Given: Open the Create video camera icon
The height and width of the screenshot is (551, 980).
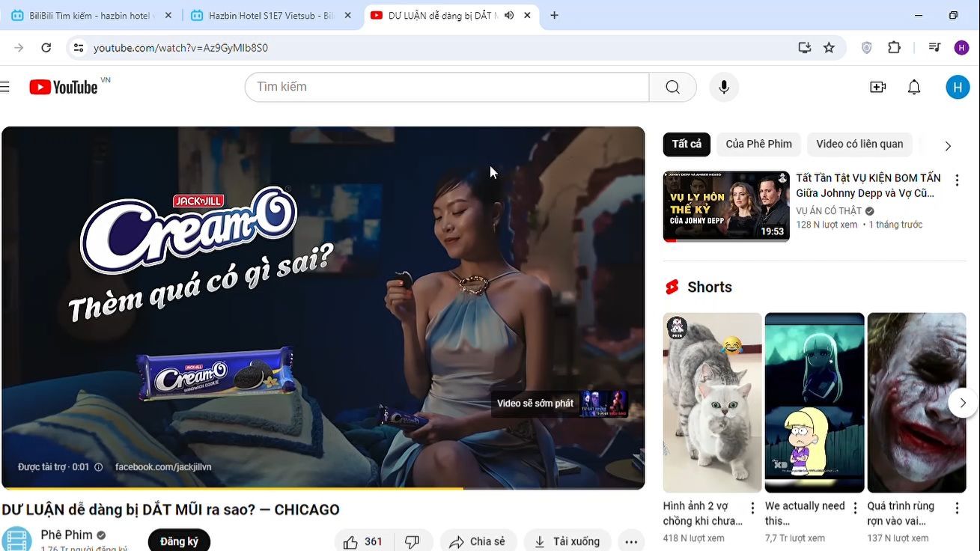Looking at the screenshot, I should [x=877, y=88].
